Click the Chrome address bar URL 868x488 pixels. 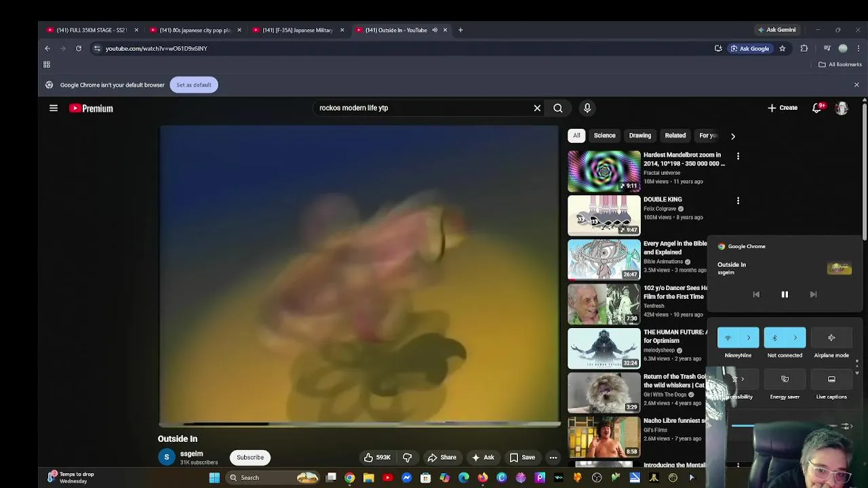tap(156, 48)
